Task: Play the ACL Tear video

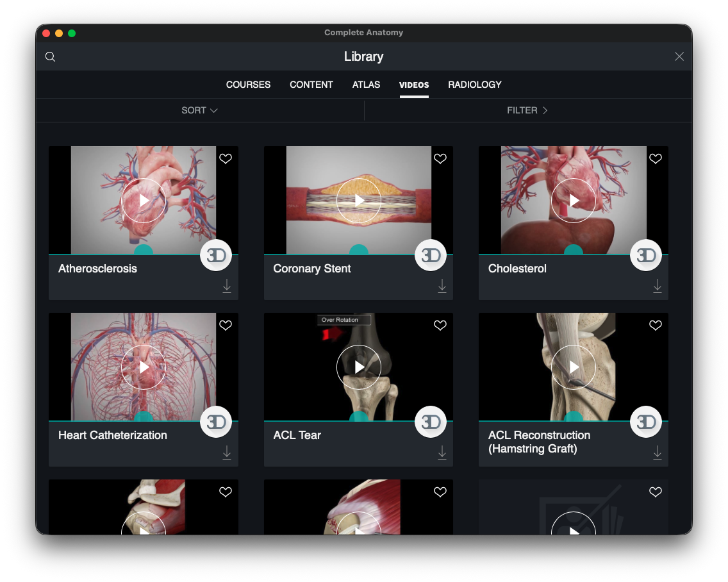Action: point(358,367)
